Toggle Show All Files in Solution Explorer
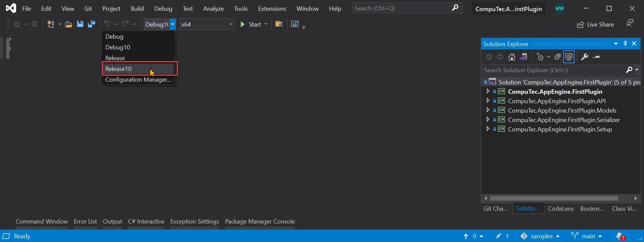 [x=569, y=57]
